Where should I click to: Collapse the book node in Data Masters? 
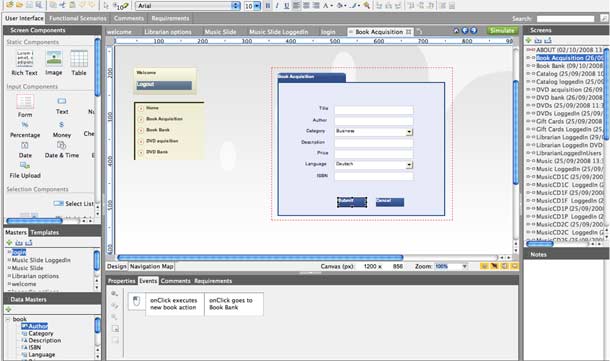pyautogui.click(x=8, y=319)
